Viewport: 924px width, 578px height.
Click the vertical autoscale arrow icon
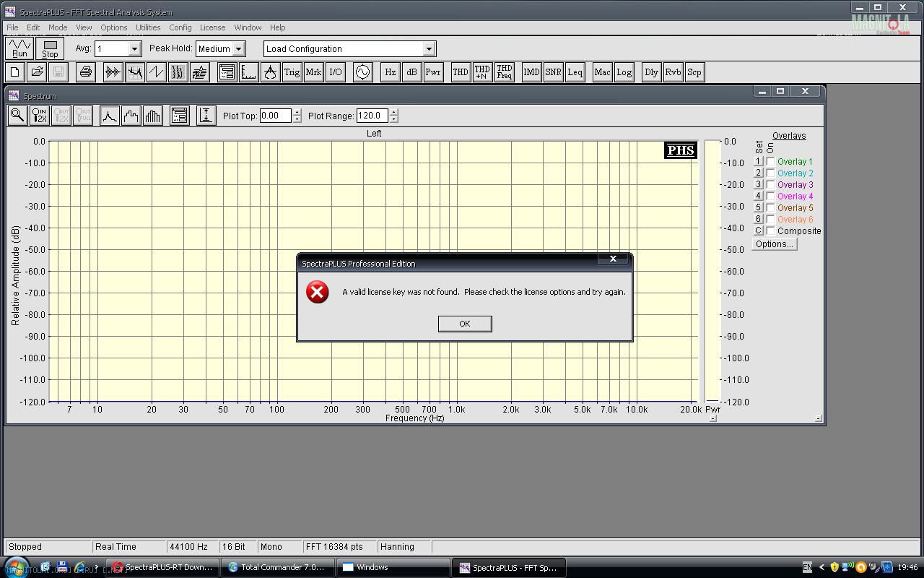[x=206, y=116]
